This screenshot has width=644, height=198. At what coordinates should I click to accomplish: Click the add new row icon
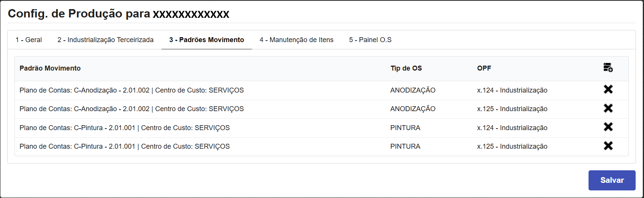click(x=608, y=68)
